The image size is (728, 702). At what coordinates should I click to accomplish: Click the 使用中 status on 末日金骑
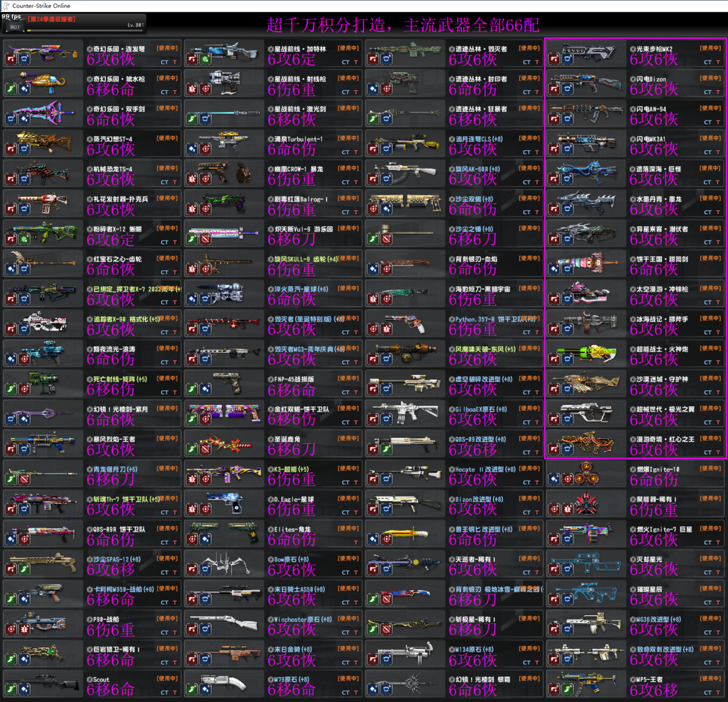(348, 648)
